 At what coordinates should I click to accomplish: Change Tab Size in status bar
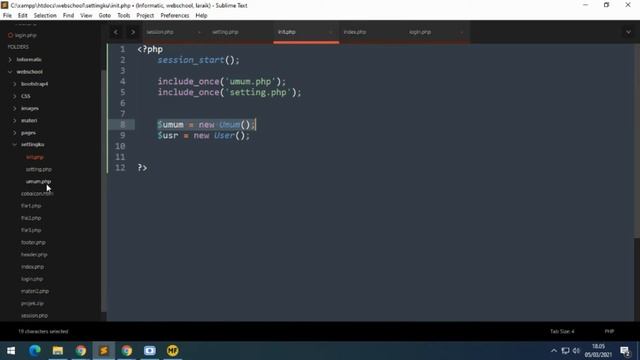tap(562, 331)
